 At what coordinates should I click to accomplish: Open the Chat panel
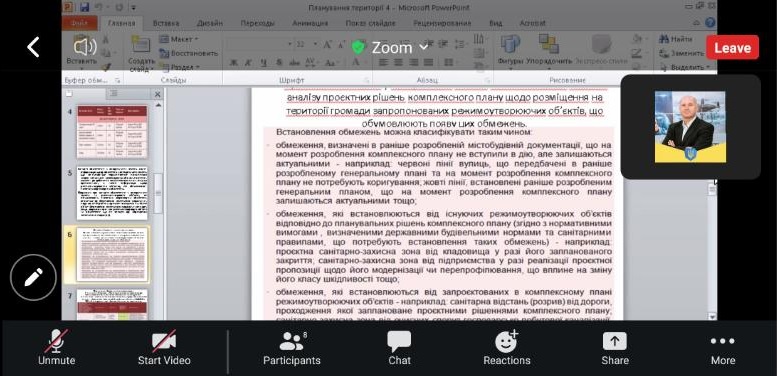coord(399,348)
